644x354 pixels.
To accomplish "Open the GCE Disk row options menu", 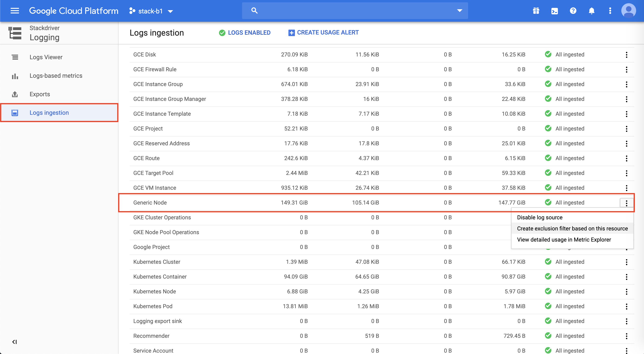I will click(x=626, y=54).
